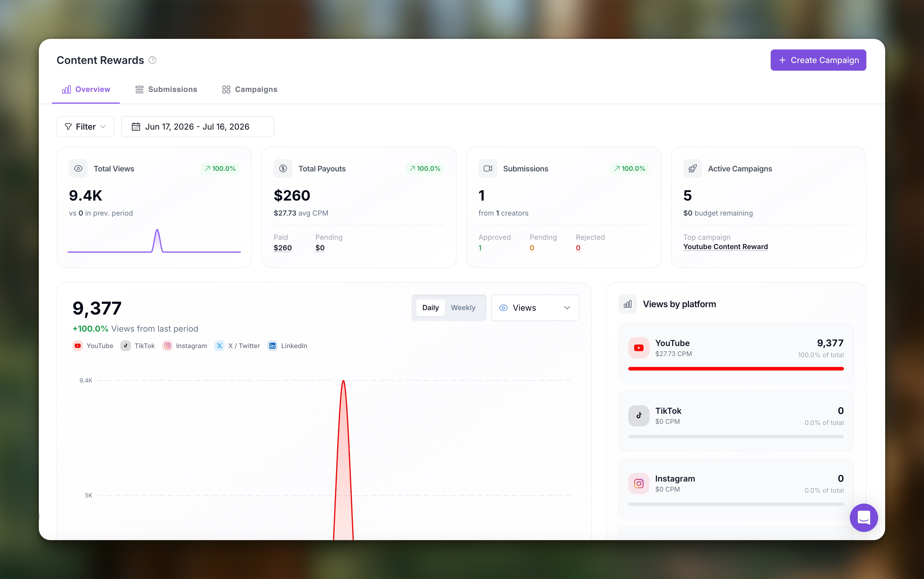This screenshot has width=924, height=579.
Task: Open the chat support bubble
Action: pos(864,517)
